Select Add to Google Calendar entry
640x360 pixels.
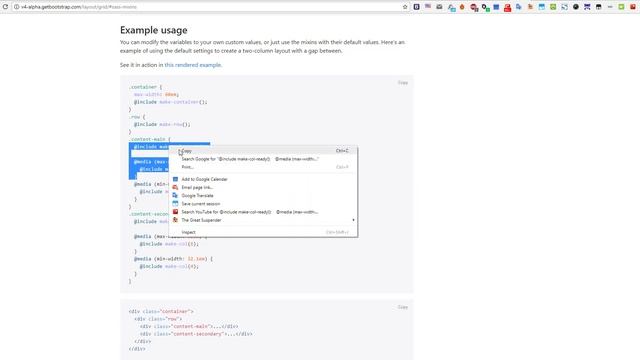click(x=263, y=179)
